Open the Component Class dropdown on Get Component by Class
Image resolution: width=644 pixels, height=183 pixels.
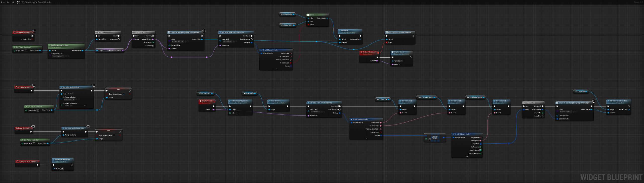coord(58,56)
